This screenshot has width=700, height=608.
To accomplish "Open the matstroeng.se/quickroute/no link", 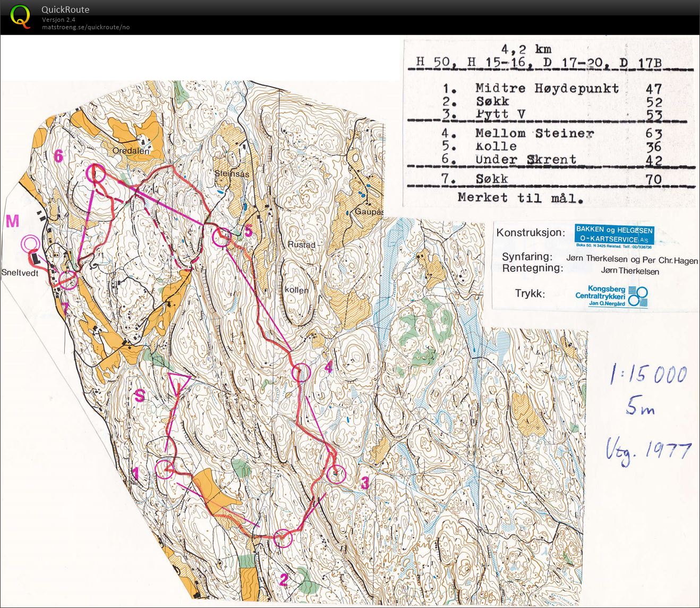I will coord(86,27).
